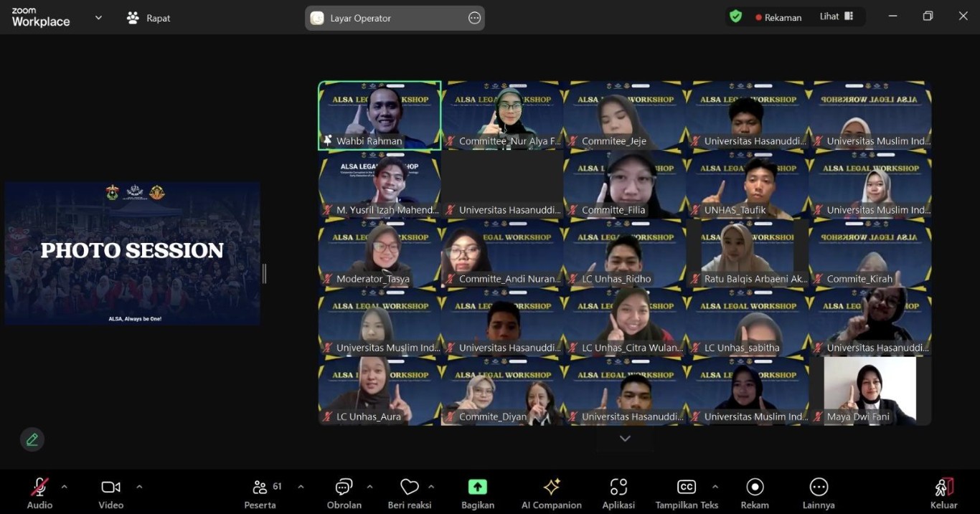Select LC Unhas_Citra Wulan video tile
This screenshot has width=980, height=514.
tap(625, 322)
